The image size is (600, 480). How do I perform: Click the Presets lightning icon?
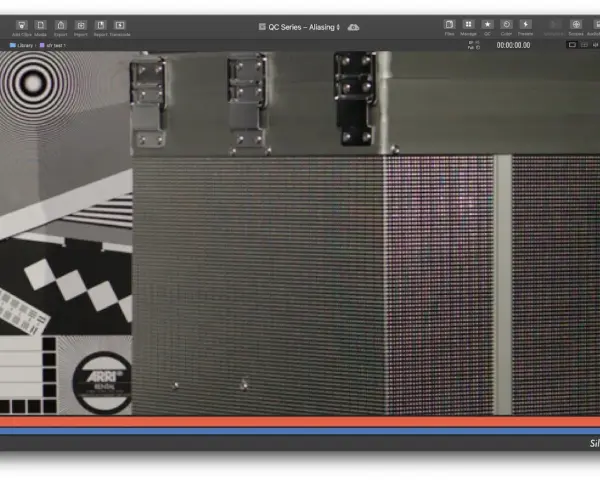525,24
